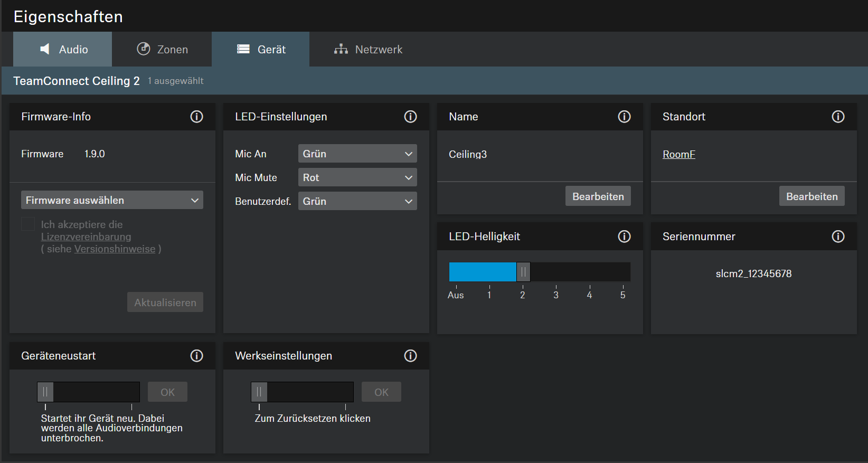
Task: Open the LED-Einstellungen info icon
Action: [x=410, y=117]
